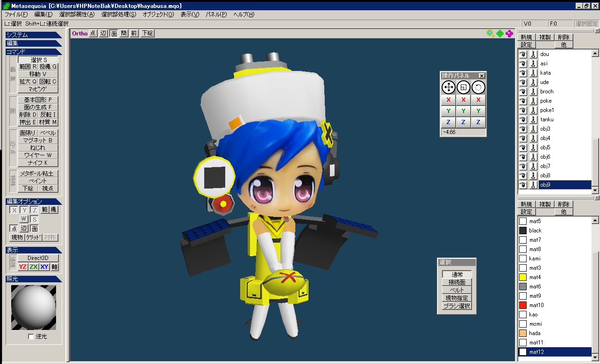Image resolution: width=600 pixels, height=364 pixels.
Task: Hide the tanku object
Action: [x=523, y=119]
